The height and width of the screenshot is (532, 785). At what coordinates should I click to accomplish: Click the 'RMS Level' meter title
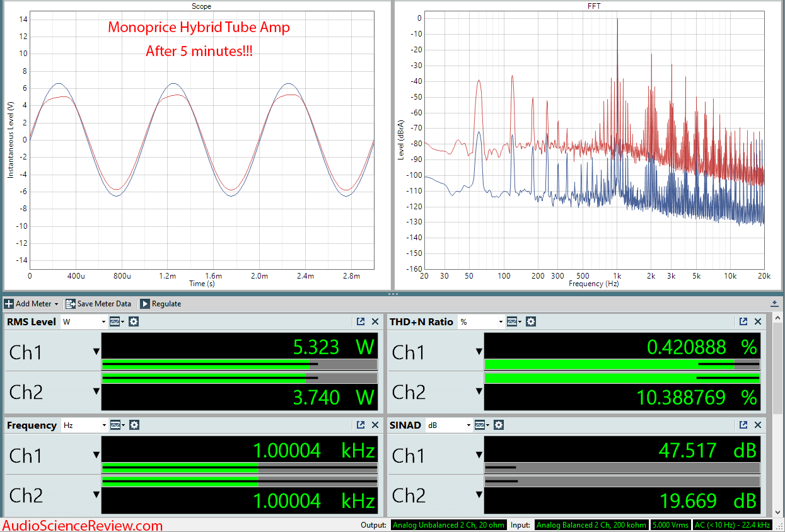pyautogui.click(x=32, y=321)
